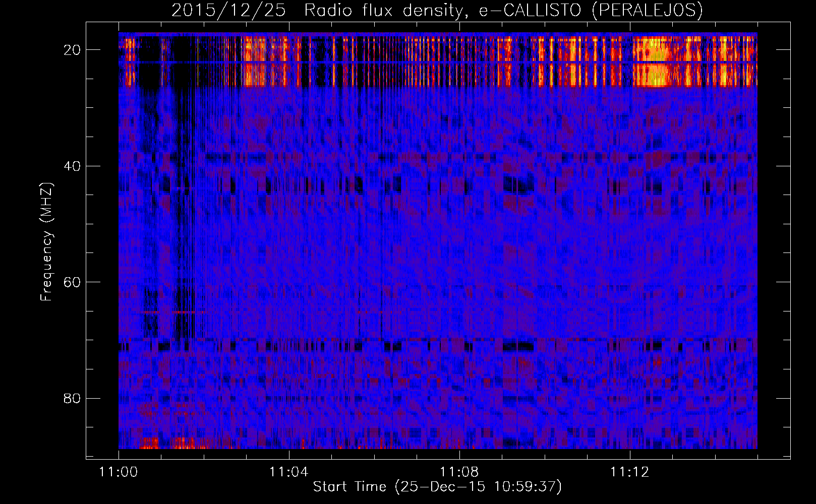This screenshot has width=816, height=504.
Task: Click the 80 frequency tick label
Action: pyautogui.click(x=73, y=398)
